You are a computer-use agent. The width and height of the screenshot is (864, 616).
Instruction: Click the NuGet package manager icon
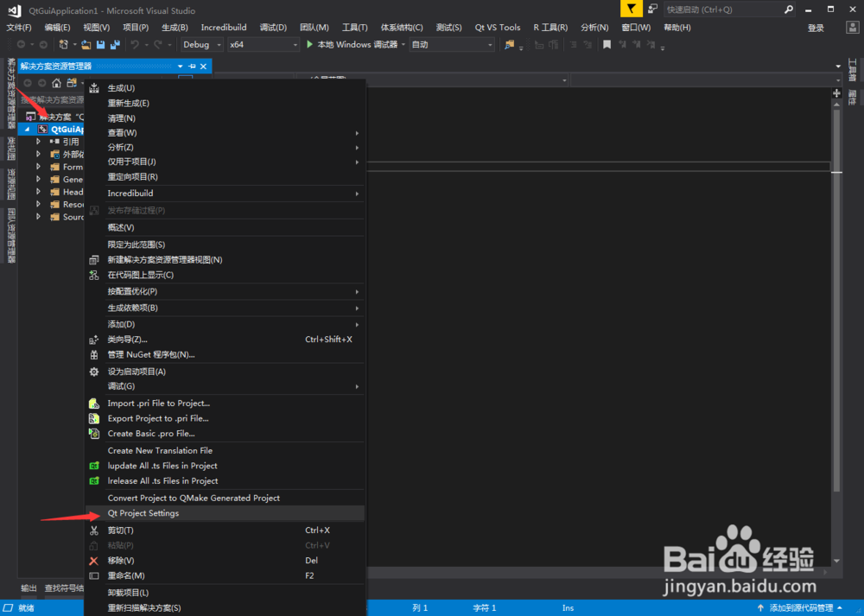click(x=94, y=355)
